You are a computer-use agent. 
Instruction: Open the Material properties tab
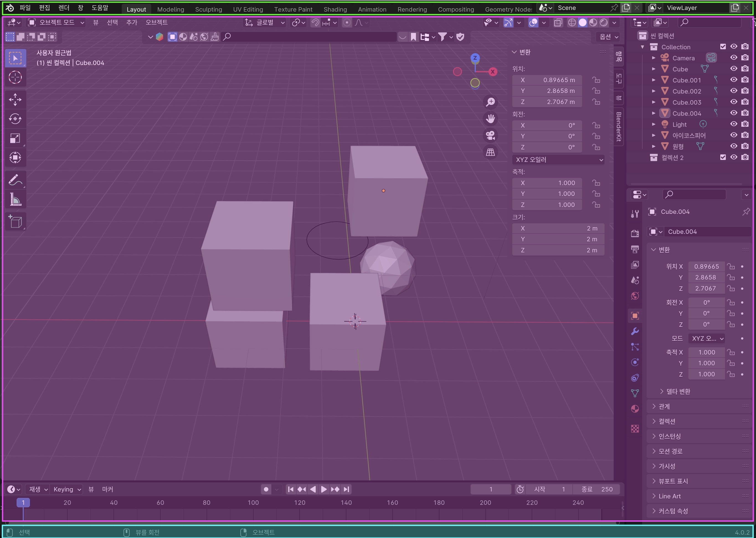pyautogui.click(x=635, y=409)
